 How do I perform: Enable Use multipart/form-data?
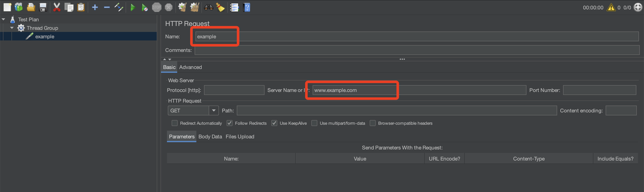[x=314, y=123]
